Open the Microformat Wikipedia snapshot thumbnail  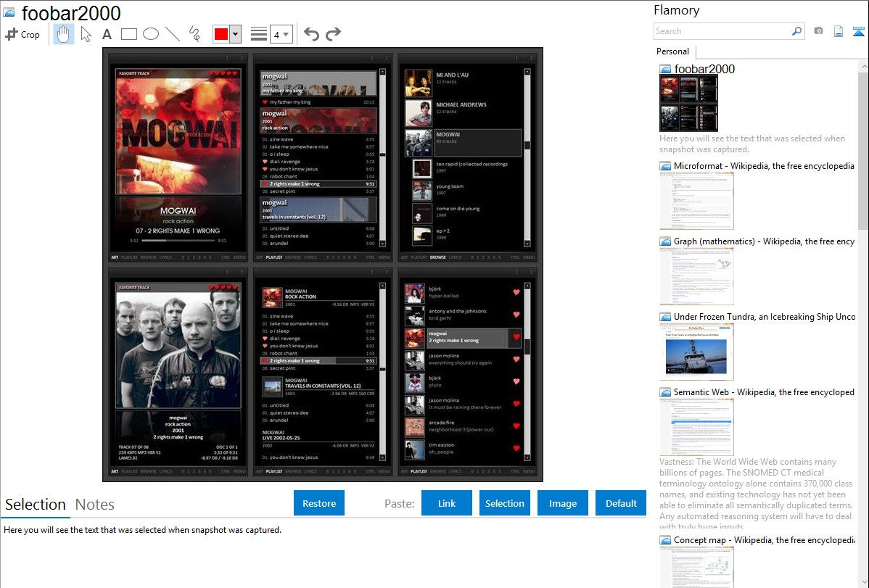point(696,201)
